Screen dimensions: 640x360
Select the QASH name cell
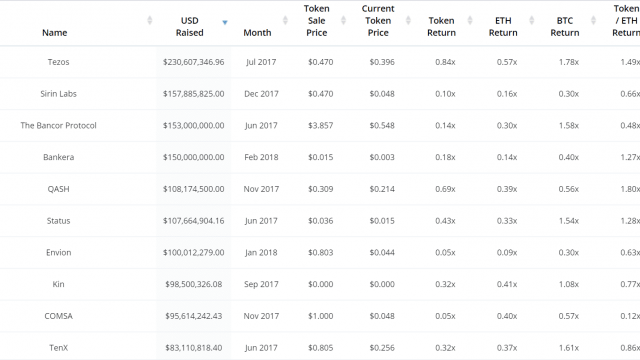pyautogui.click(x=58, y=189)
